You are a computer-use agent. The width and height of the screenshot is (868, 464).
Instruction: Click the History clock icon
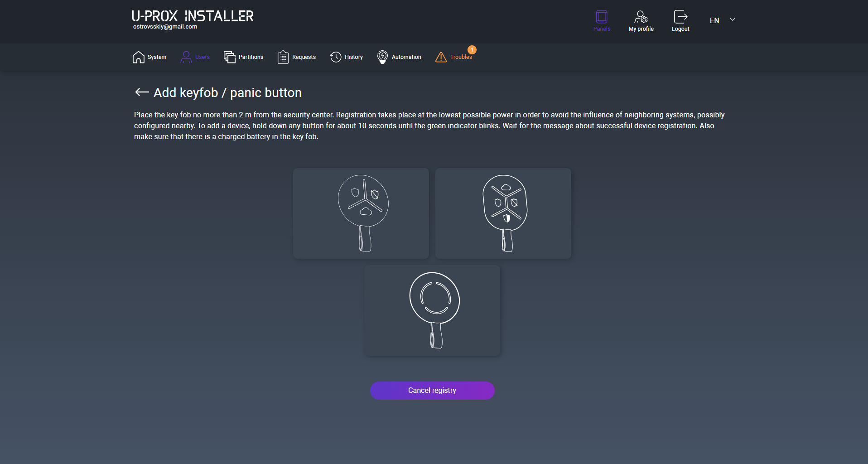coord(336,57)
